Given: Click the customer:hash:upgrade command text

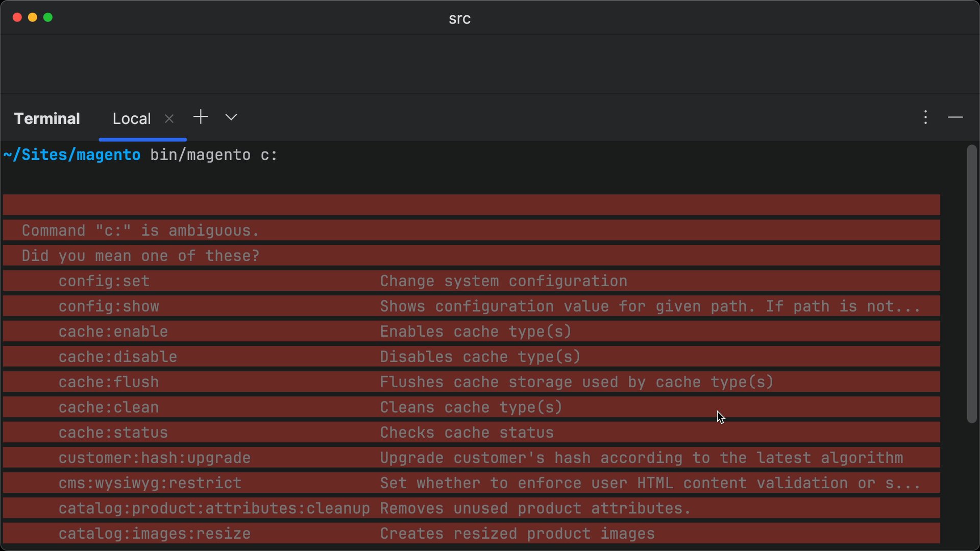Looking at the screenshot, I should (x=155, y=458).
